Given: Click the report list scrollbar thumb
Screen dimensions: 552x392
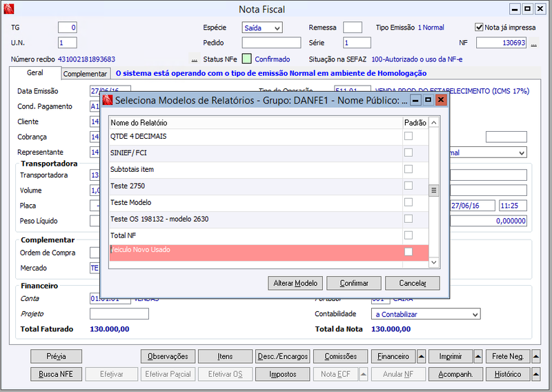Looking at the screenshot, I should pos(434,190).
